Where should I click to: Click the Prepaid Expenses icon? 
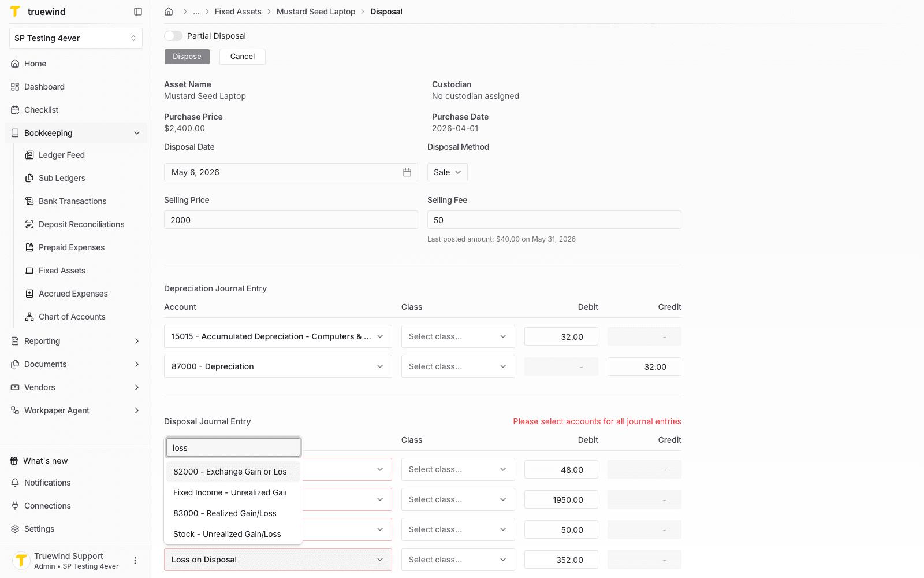(x=29, y=247)
